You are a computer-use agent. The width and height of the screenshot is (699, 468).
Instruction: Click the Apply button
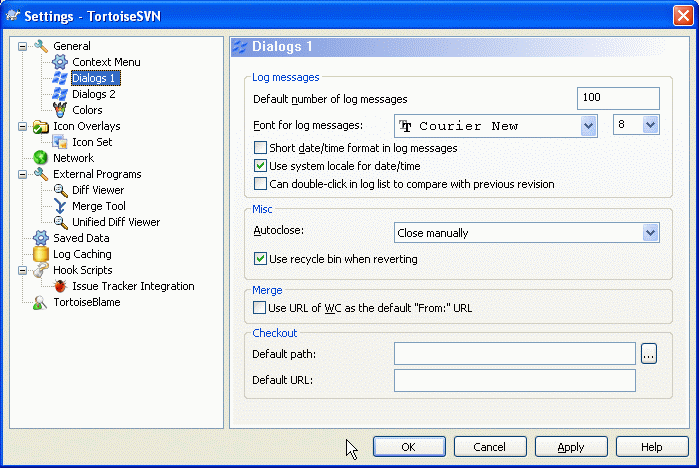coord(571,447)
